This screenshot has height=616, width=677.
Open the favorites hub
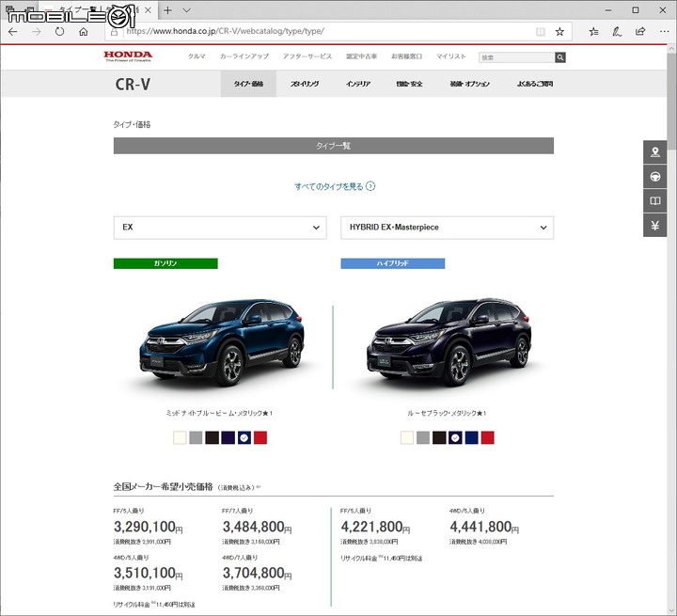click(593, 32)
